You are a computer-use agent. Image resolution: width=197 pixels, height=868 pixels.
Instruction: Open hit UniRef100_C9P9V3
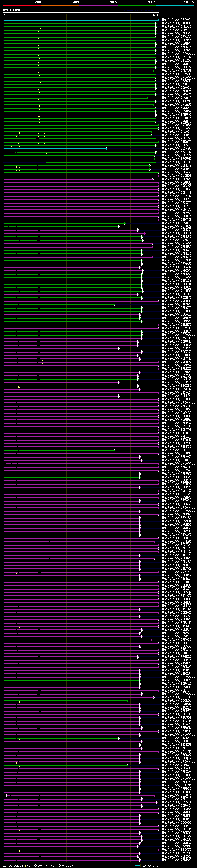(177, 179)
